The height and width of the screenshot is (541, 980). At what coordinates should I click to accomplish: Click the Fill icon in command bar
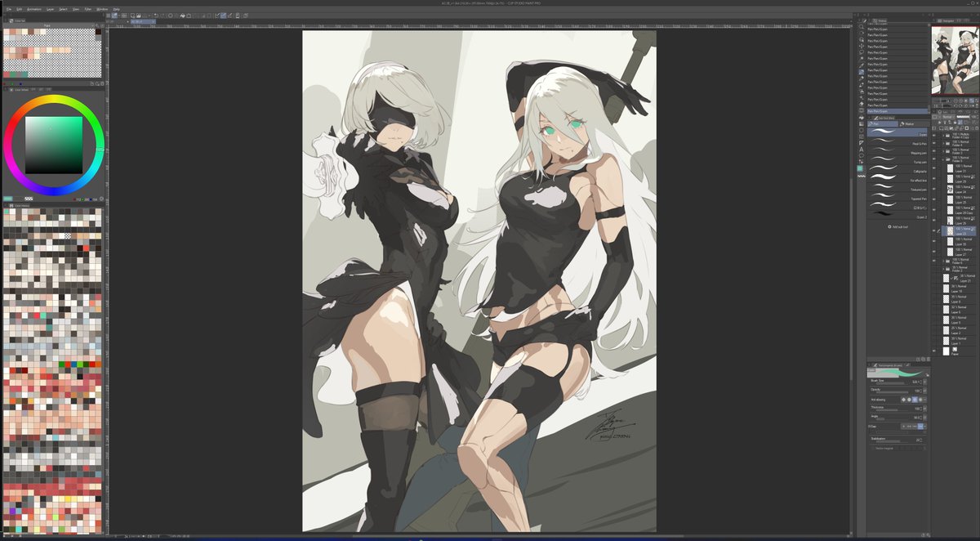(x=183, y=16)
